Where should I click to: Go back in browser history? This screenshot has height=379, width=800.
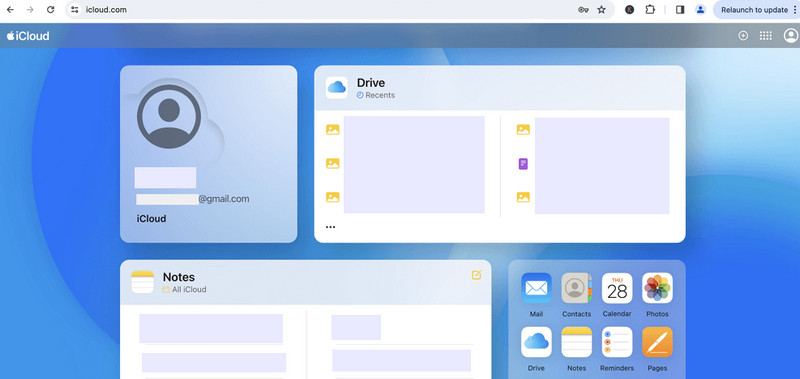pos(10,10)
